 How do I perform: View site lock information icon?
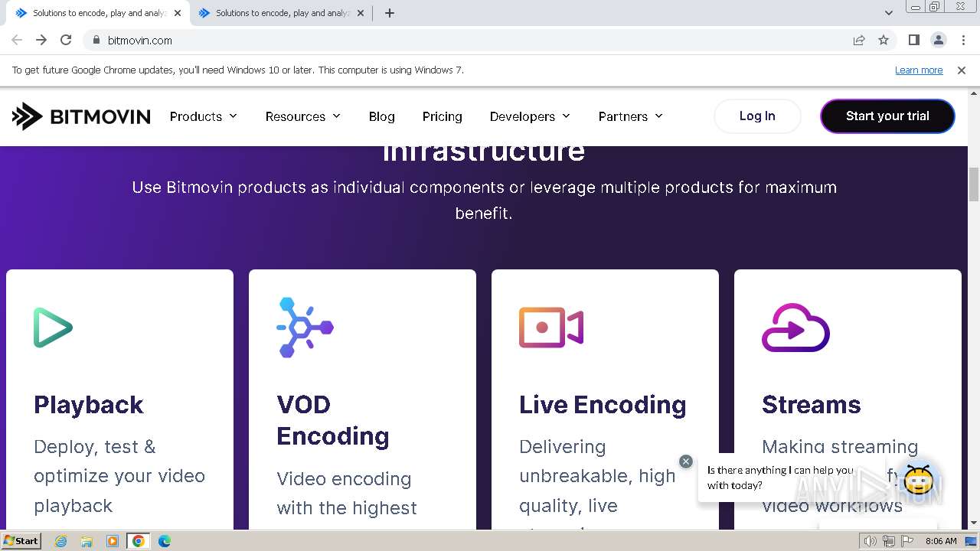click(x=96, y=40)
